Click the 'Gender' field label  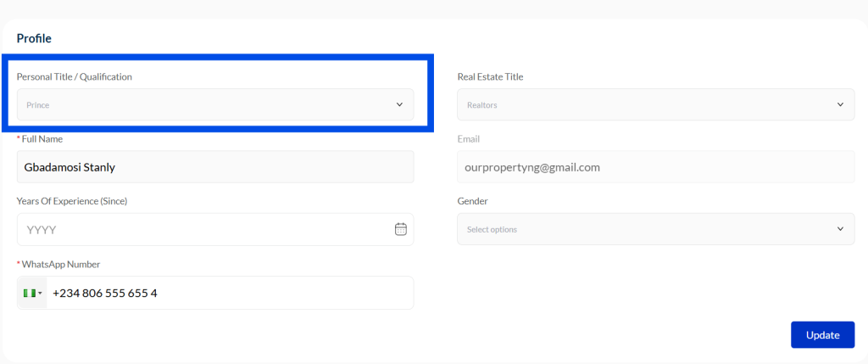472,201
